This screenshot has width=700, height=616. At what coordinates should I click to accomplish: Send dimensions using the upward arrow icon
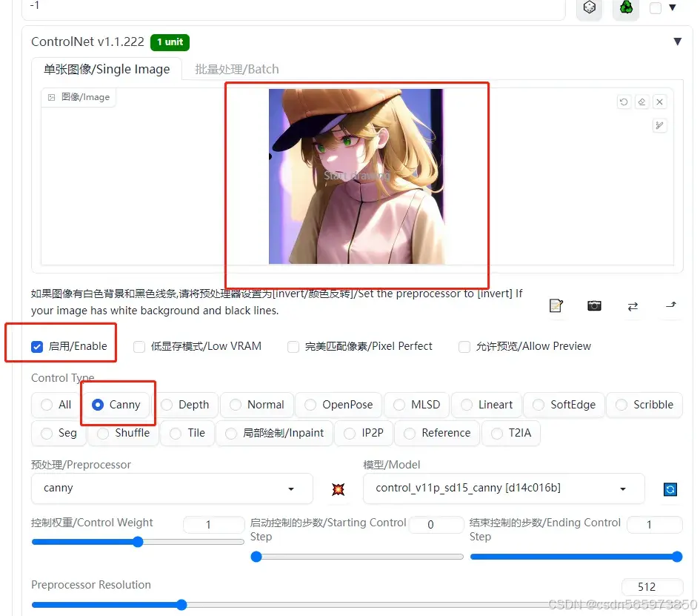pyautogui.click(x=670, y=305)
